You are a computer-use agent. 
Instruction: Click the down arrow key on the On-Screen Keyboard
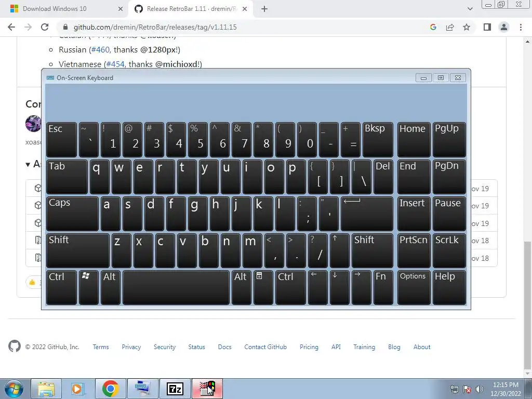click(x=340, y=287)
